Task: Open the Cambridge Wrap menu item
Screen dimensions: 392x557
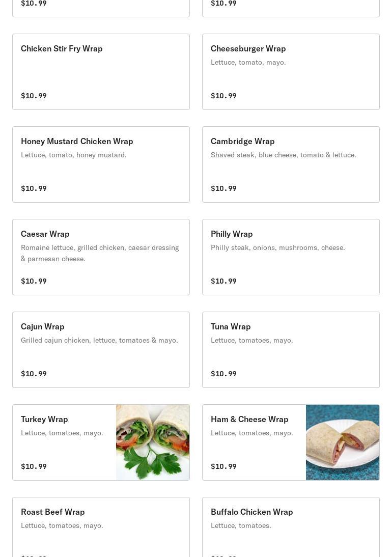Action: click(291, 164)
